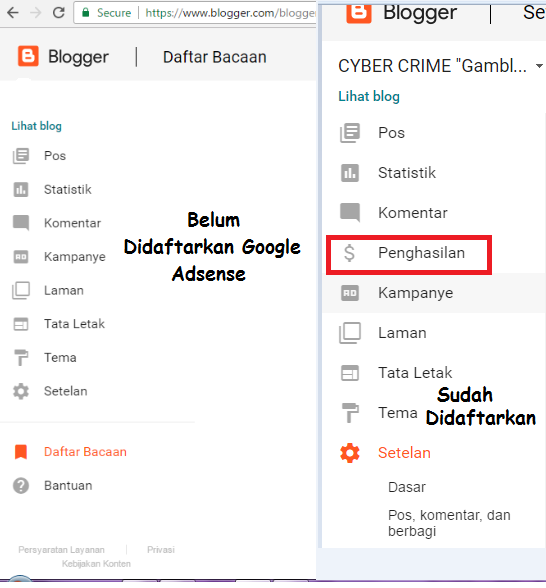This screenshot has height=588, width=546.
Task: Open Pos in right panel
Action: pos(392,133)
